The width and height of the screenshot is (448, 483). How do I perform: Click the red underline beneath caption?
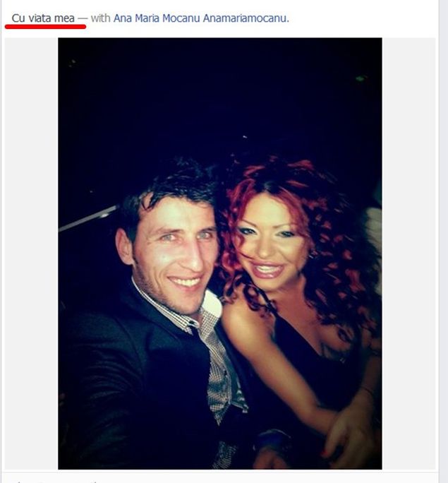coord(46,27)
